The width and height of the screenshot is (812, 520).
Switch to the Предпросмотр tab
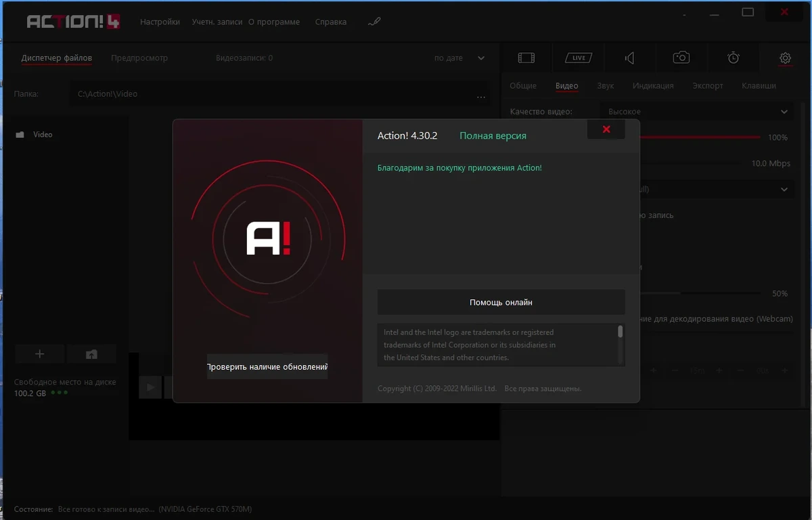(x=139, y=58)
